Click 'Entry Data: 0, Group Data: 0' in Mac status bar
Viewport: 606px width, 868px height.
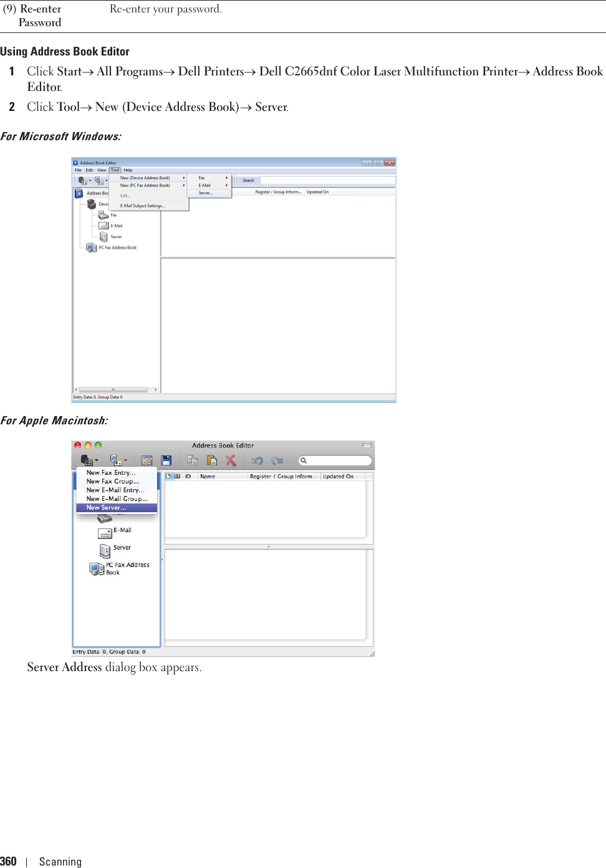pos(109,652)
